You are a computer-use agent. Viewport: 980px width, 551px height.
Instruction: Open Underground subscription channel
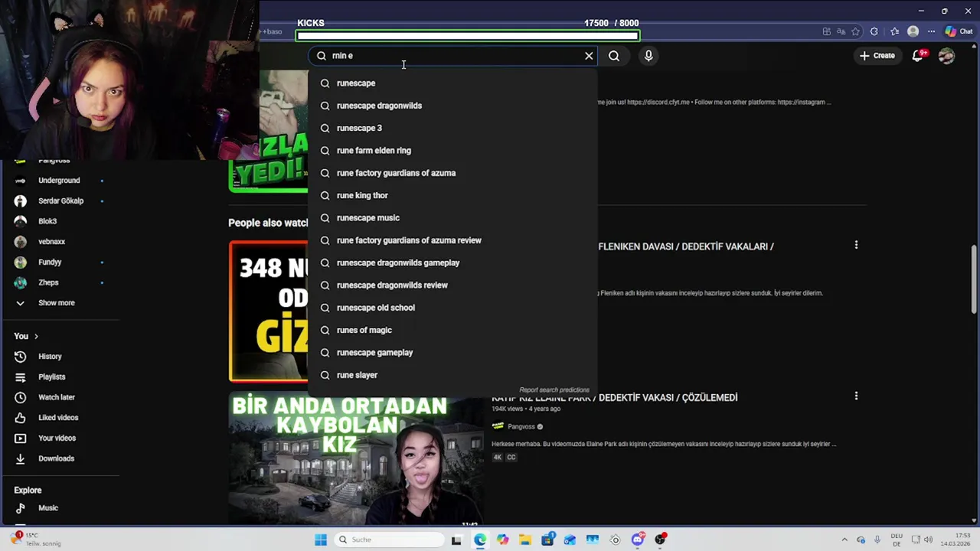[x=59, y=181]
